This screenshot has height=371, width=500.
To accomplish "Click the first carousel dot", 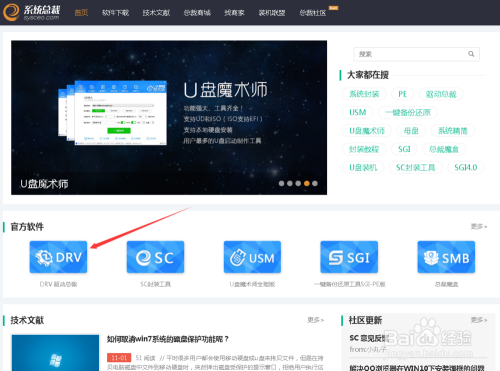I will coord(281,183).
